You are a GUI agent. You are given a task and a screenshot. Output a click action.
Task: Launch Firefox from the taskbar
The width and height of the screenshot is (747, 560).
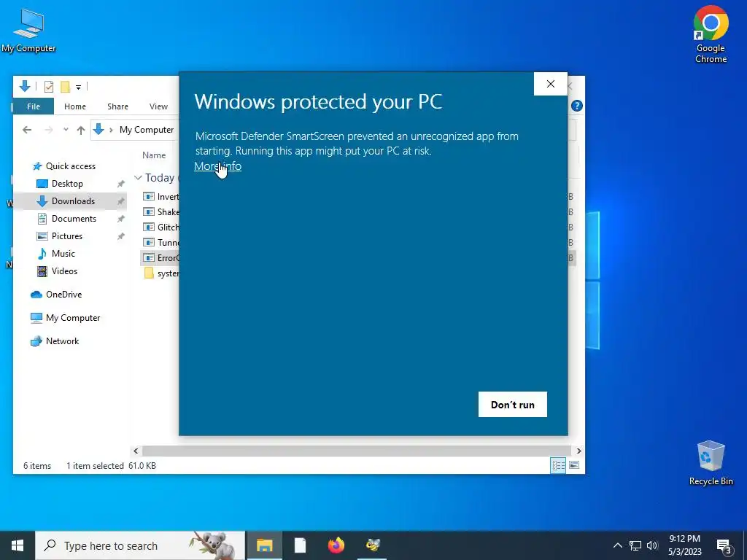[336, 545]
